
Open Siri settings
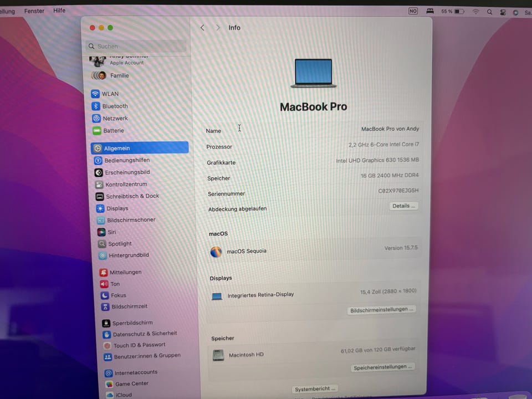106,232
